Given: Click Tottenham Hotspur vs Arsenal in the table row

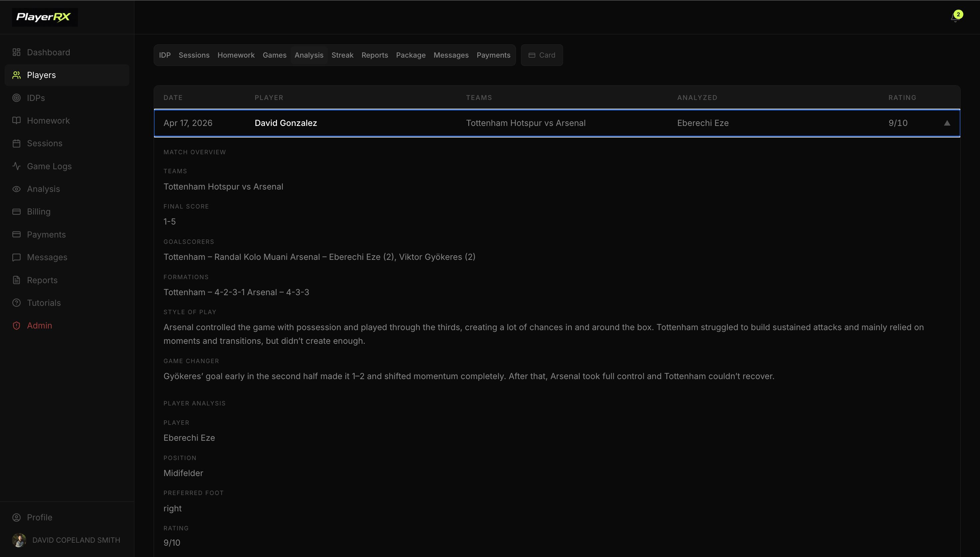Looking at the screenshot, I should pos(526,123).
